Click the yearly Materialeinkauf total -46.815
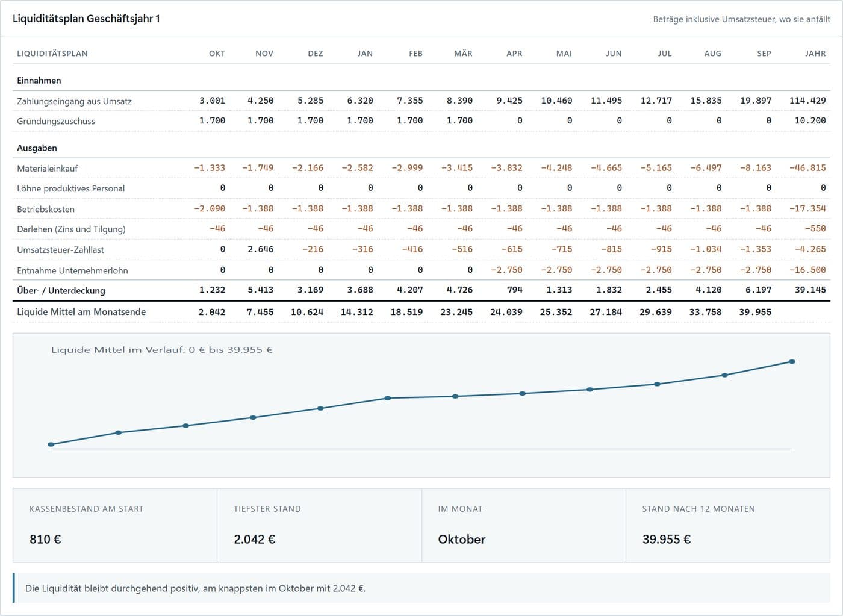This screenshot has width=843, height=616. pos(807,168)
